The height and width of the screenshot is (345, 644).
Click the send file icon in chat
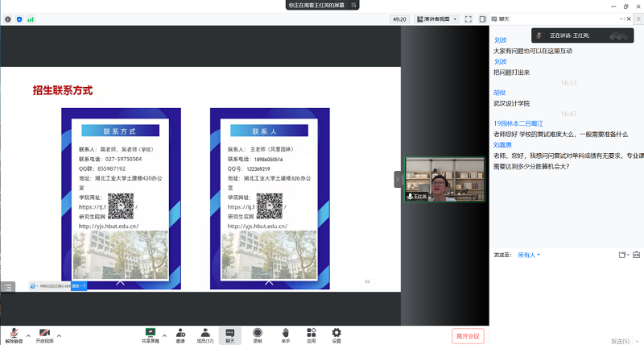pyautogui.click(x=623, y=255)
